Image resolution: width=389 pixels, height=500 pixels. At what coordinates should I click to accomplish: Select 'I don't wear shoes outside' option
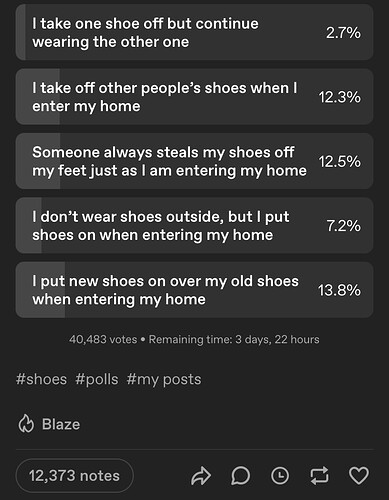pyautogui.click(x=194, y=225)
